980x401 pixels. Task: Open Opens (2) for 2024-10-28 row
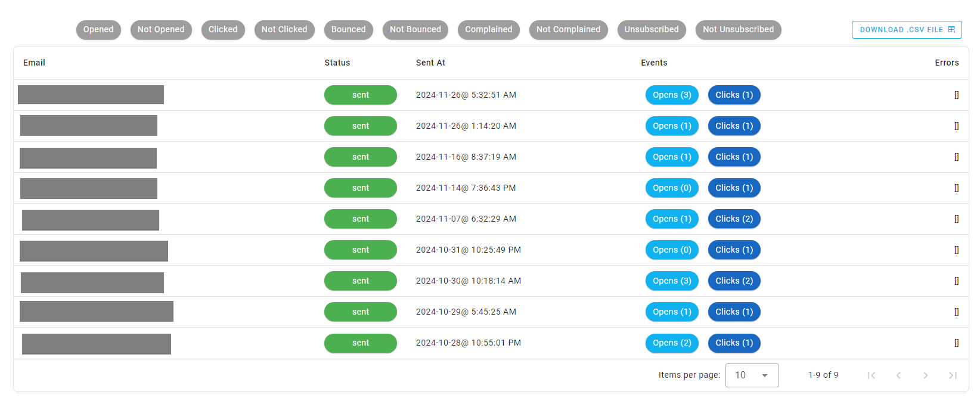[672, 343]
